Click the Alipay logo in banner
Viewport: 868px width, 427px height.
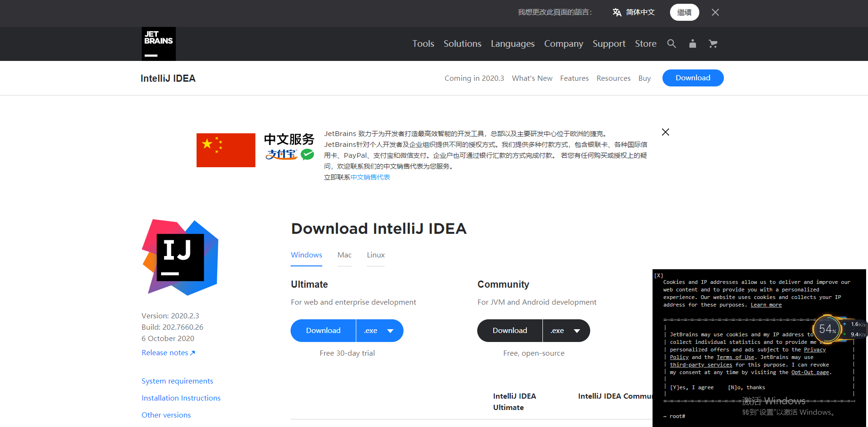(x=281, y=154)
